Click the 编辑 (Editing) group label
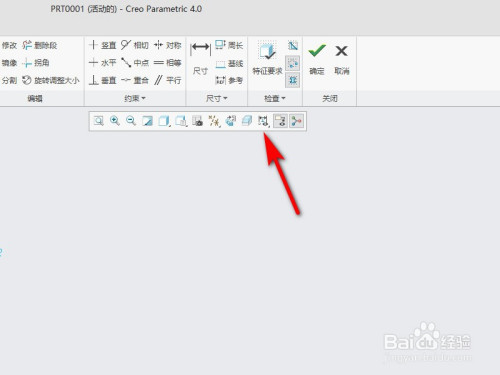 coord(35,98)
